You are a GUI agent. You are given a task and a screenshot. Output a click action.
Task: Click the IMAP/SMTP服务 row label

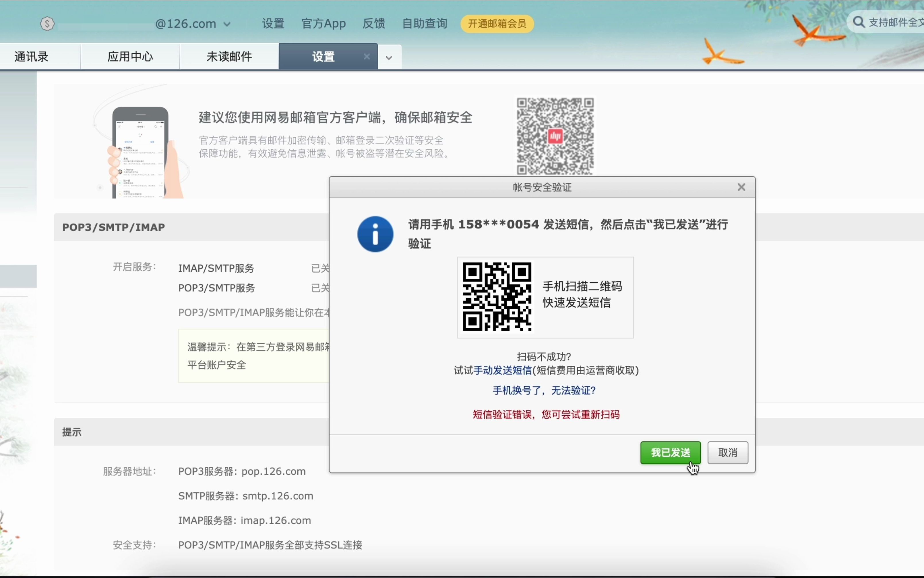216,268
